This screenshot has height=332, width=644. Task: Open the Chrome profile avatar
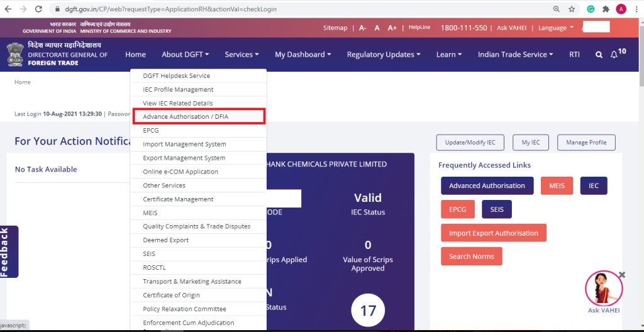click(621, 9)
